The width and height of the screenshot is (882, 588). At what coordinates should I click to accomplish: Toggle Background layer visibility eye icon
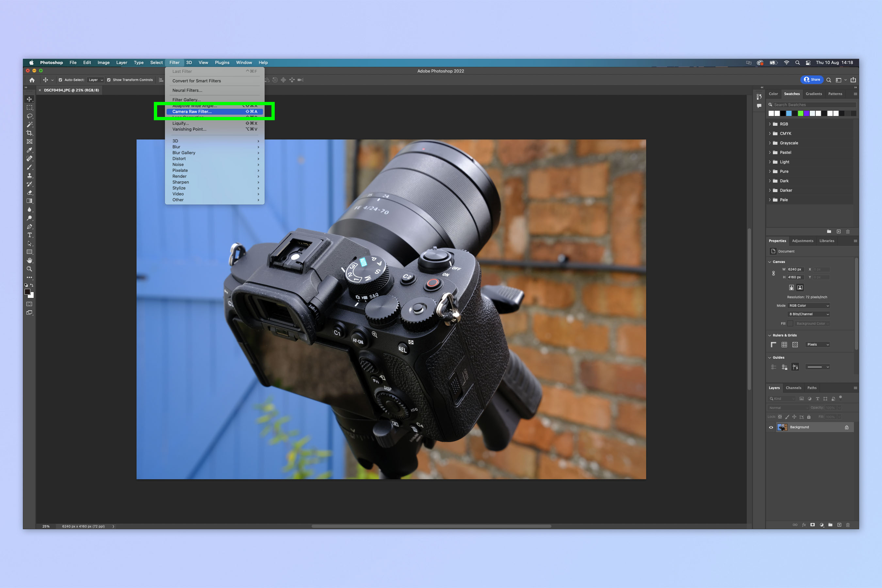(x=772, y=427)
